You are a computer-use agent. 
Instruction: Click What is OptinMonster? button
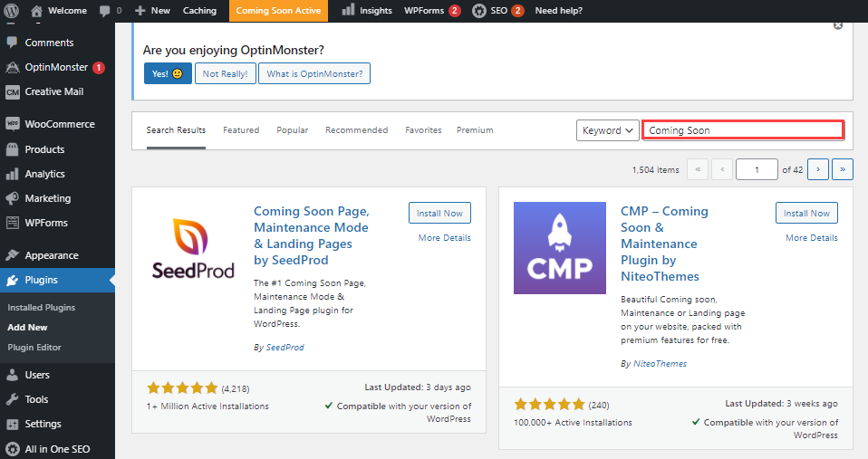(314, 73)
